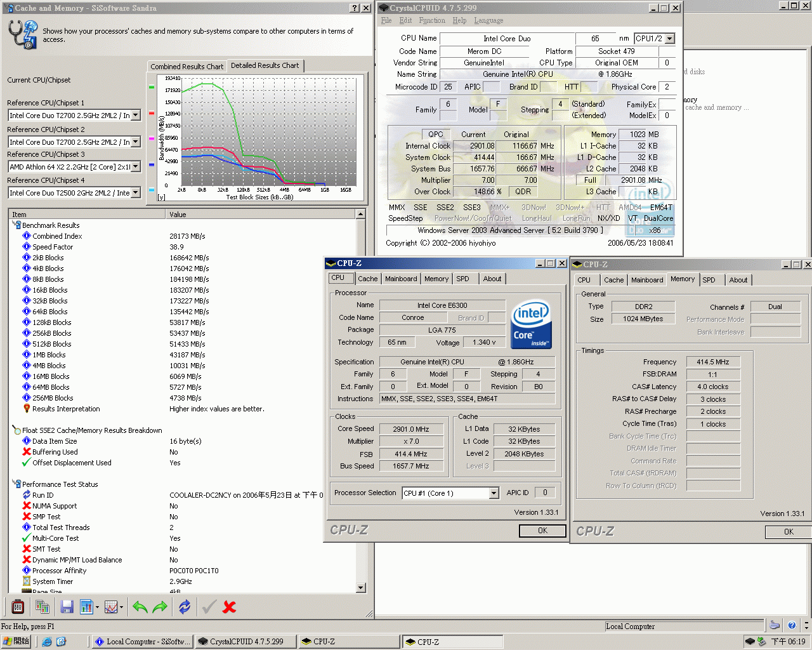
Task: Click OK in the CPU-Z processor window
Action: click(x=542, y=531)
